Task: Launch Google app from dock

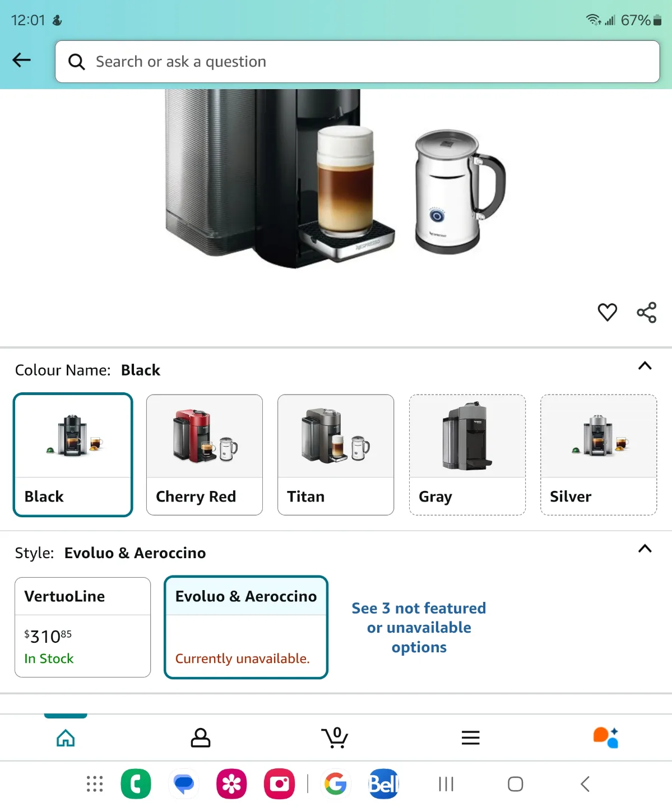Action: tap(335, 784)
